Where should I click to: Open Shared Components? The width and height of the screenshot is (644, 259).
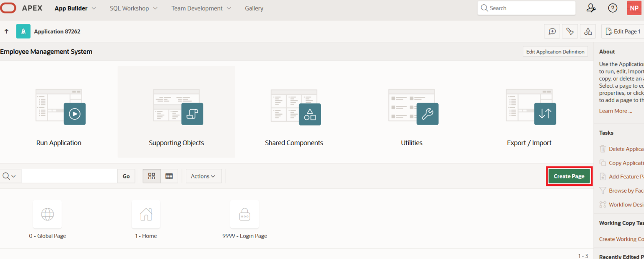pos(293,113)
